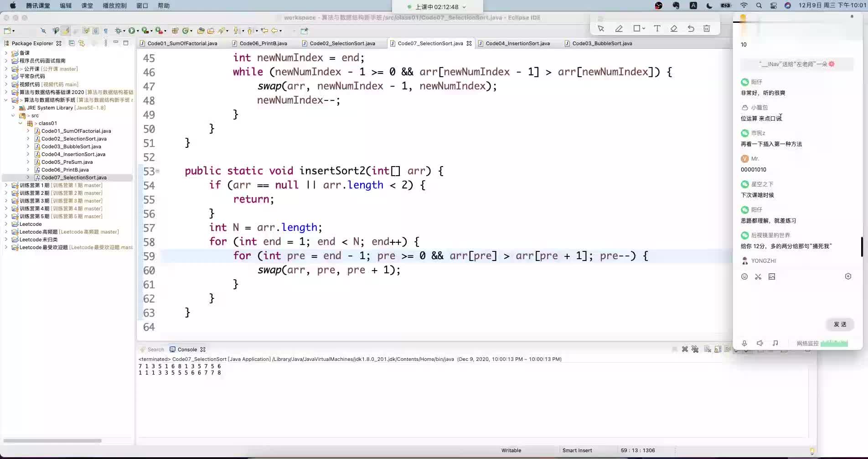The width and height of the screenshot is (868, 459).
Task: Click the chat panel vertical scrollbar
Action: tap(862, 247)
